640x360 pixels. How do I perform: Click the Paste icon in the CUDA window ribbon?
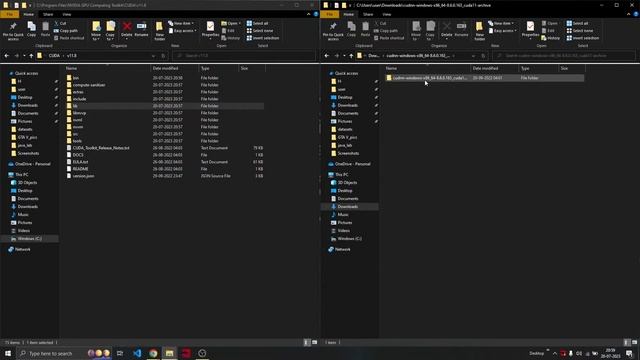[x=45, y=29]
